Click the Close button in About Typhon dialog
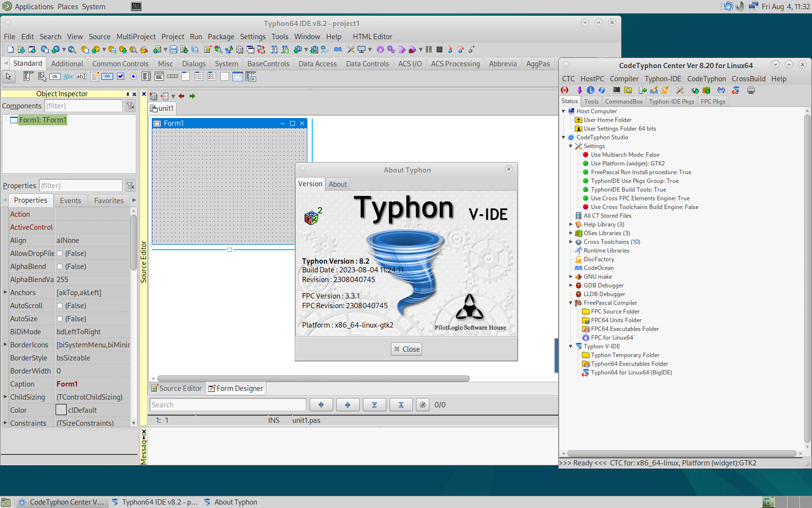This screenshot has width=812, height=508. click(406, 349)
